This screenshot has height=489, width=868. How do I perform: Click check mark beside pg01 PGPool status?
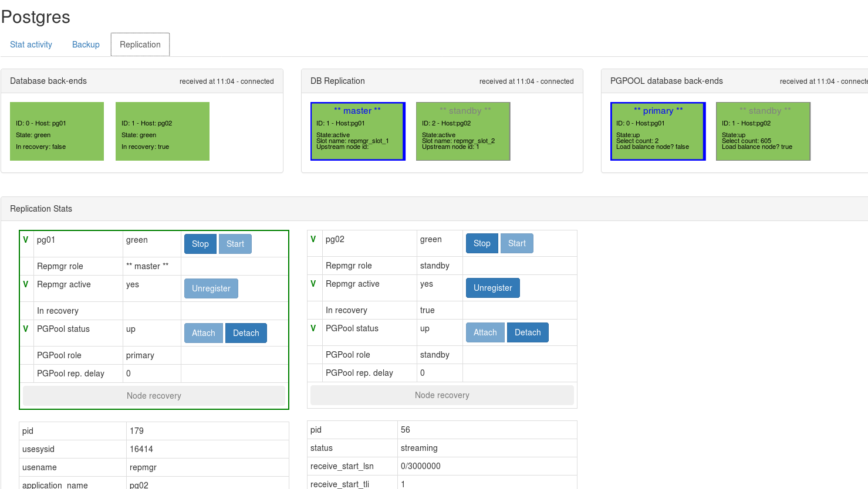26,329
